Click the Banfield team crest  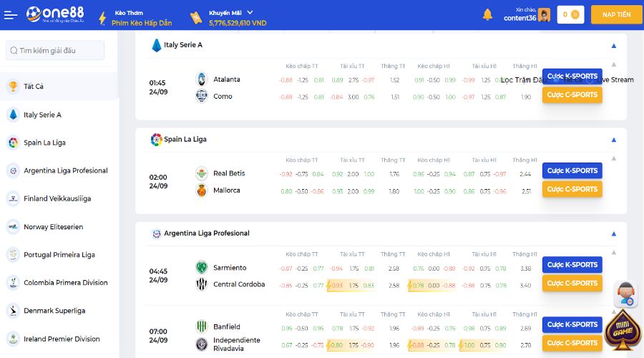click(x=201, y=326)
